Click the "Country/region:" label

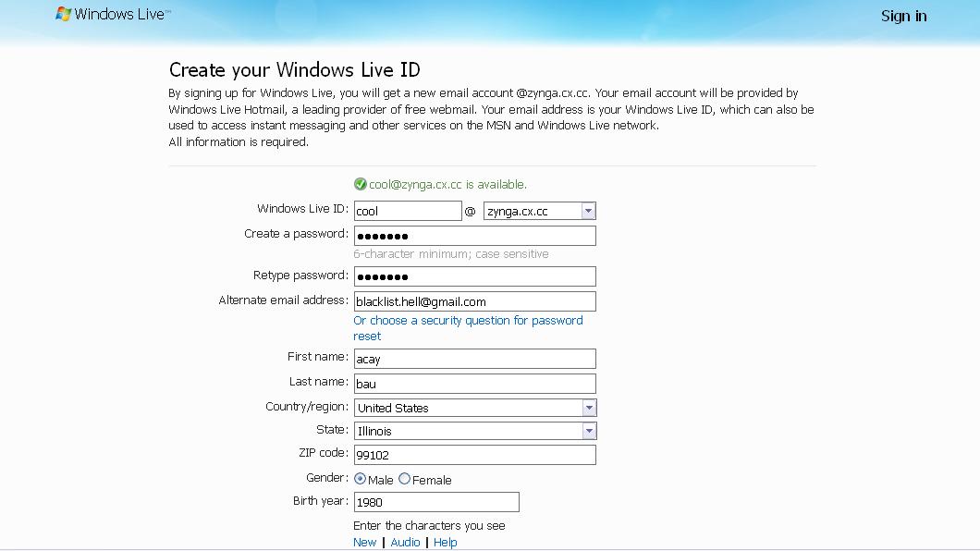tap(307, 407)
